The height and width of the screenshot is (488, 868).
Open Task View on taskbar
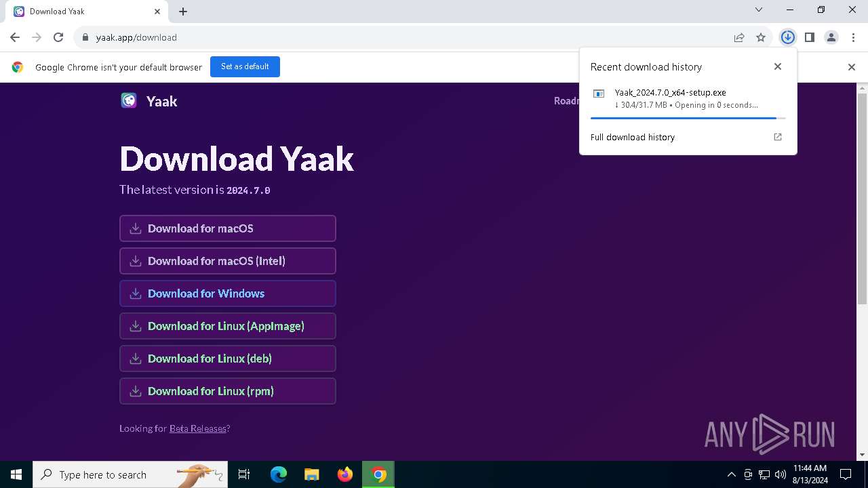click(x=244, y=474)
